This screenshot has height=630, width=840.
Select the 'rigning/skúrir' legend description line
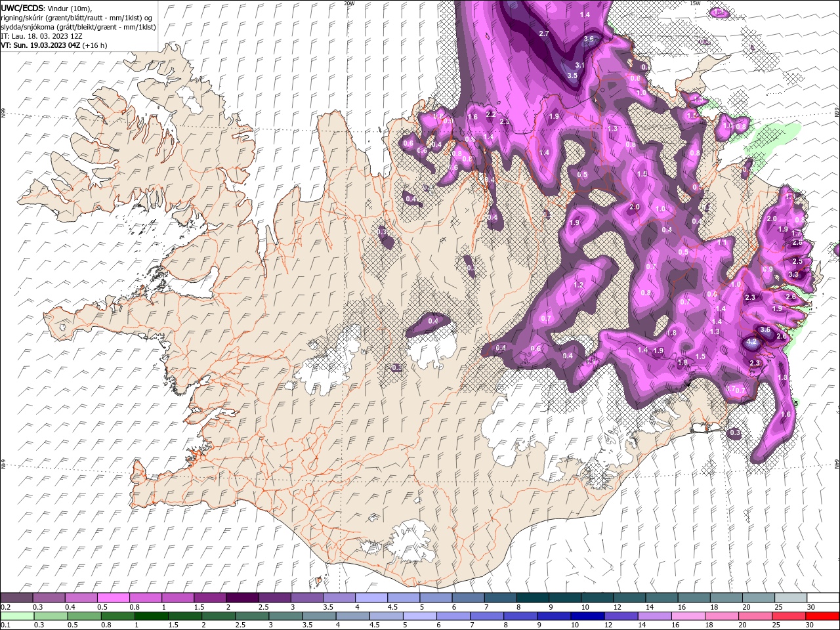point(77,18)
